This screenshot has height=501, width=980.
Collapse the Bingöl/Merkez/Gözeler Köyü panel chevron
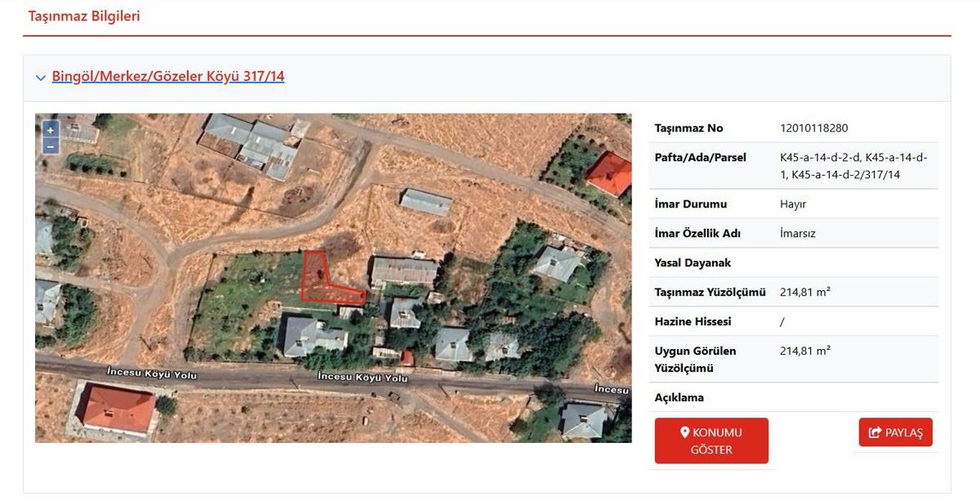pos(41,78)
